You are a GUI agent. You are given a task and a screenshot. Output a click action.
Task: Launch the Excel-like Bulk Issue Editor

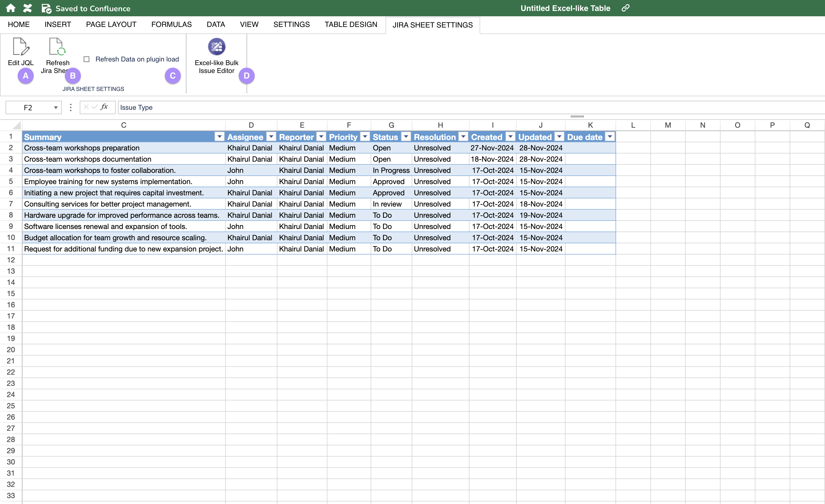tap(216, 47)
